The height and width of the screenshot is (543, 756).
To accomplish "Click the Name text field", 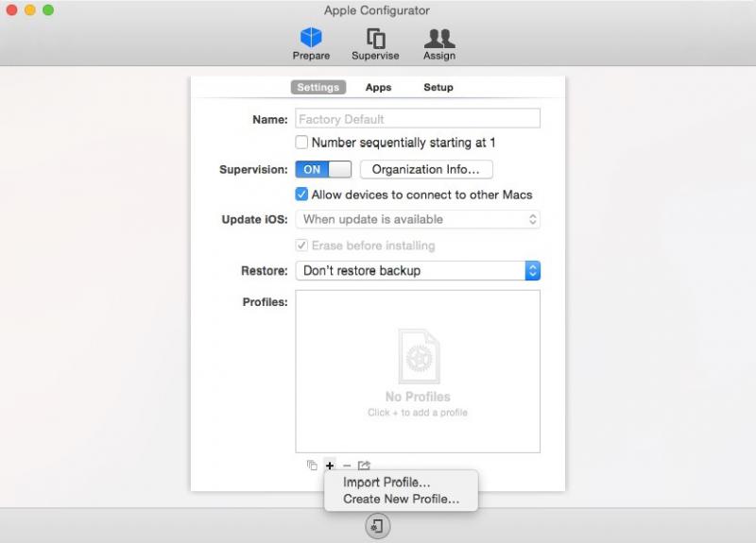I will [x=418, y=119].
